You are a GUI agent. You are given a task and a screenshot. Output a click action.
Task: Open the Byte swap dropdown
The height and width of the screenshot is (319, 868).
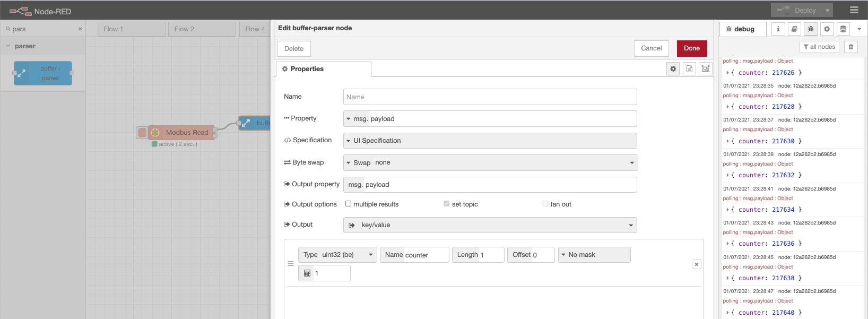point(490,163)
